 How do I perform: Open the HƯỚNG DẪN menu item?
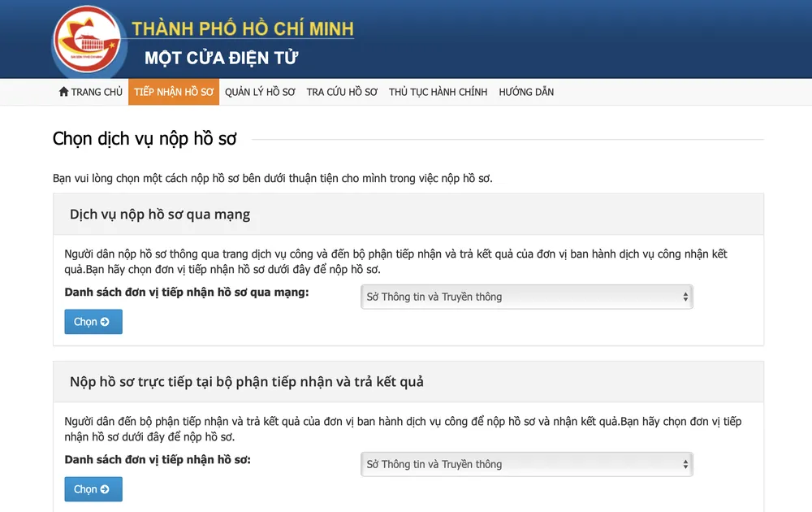click(526, 92)
